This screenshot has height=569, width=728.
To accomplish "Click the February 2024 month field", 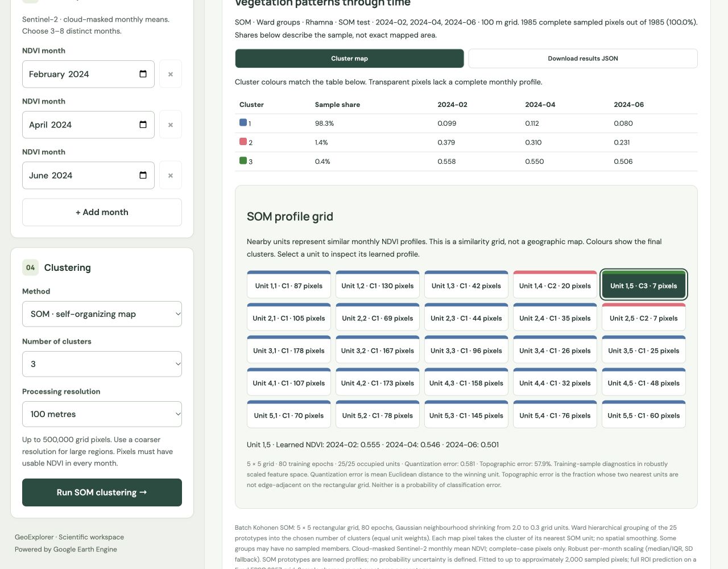I will 88,74.
